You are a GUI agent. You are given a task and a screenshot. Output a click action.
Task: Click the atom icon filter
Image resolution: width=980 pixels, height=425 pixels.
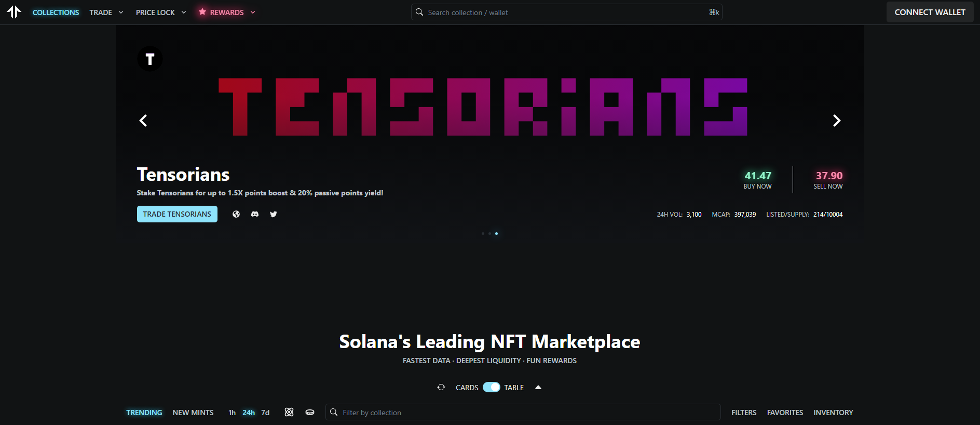click(x=289, y=412)
